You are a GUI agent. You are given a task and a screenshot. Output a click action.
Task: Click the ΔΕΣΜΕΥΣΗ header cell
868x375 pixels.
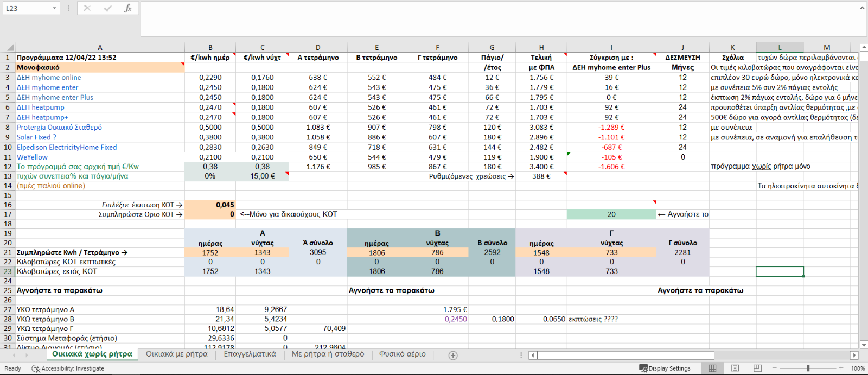point(682,58)
